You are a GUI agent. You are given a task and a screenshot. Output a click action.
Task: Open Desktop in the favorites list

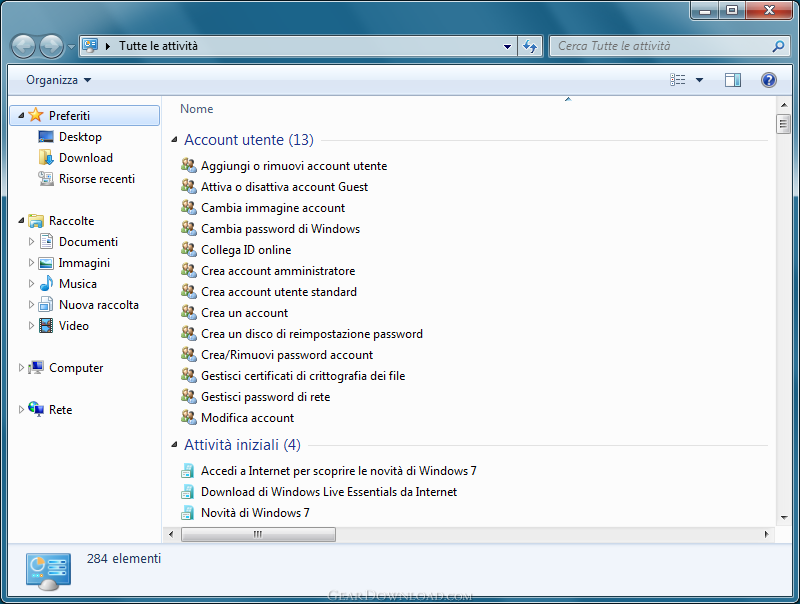(80, 137)
